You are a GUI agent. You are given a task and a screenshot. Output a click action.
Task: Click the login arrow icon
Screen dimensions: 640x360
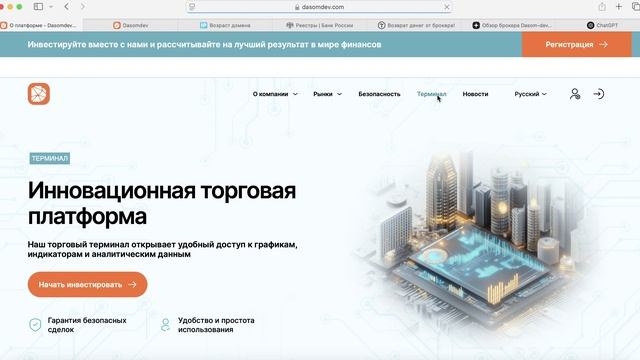click(x=598, y=94)
